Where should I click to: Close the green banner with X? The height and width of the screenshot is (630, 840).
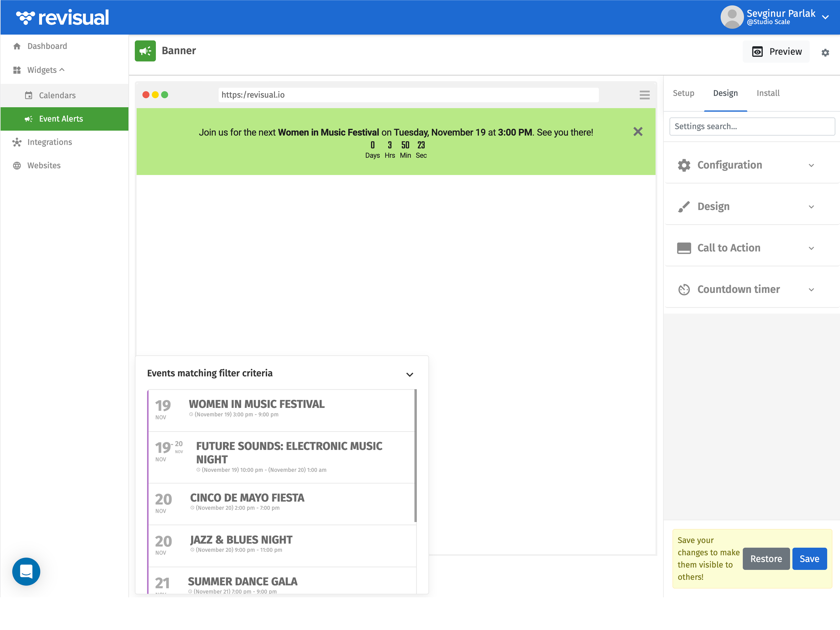click(638, 132)
